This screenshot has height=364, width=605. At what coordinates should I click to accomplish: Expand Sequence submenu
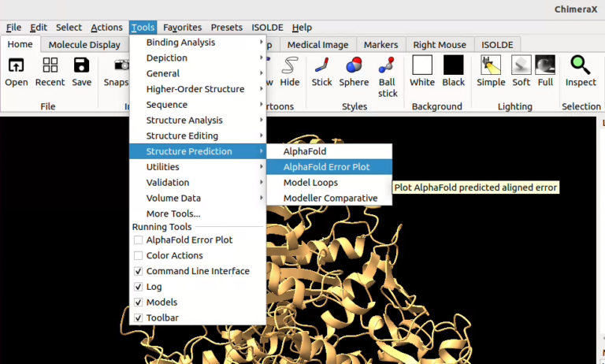(x=198, y=105)
